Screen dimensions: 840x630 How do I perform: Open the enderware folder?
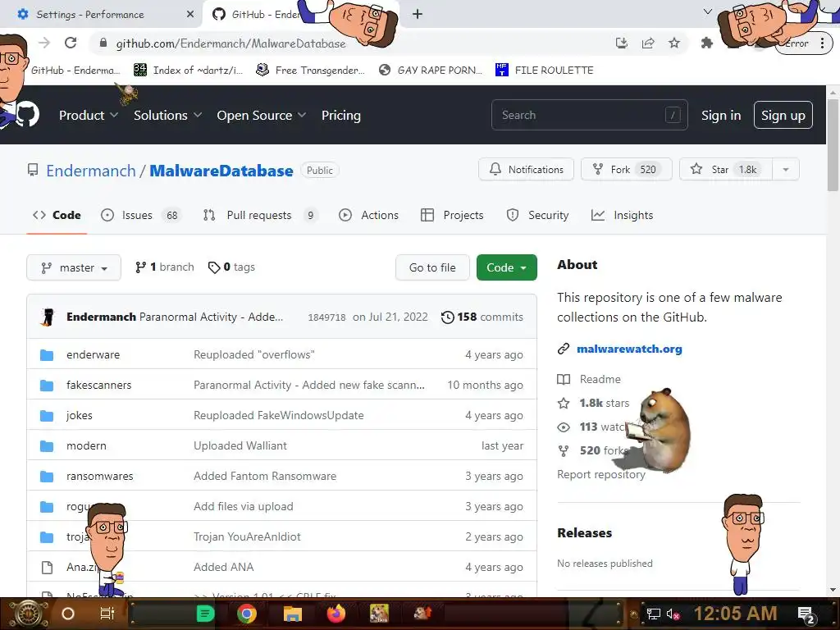(x=94, y=354)
